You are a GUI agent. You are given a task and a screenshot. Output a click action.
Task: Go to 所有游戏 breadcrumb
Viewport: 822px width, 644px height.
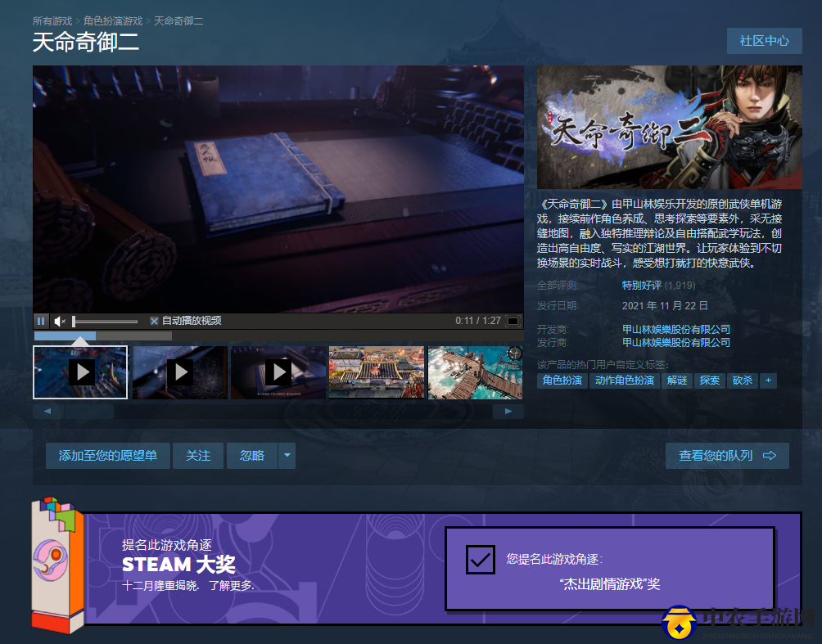coord(52,21)
